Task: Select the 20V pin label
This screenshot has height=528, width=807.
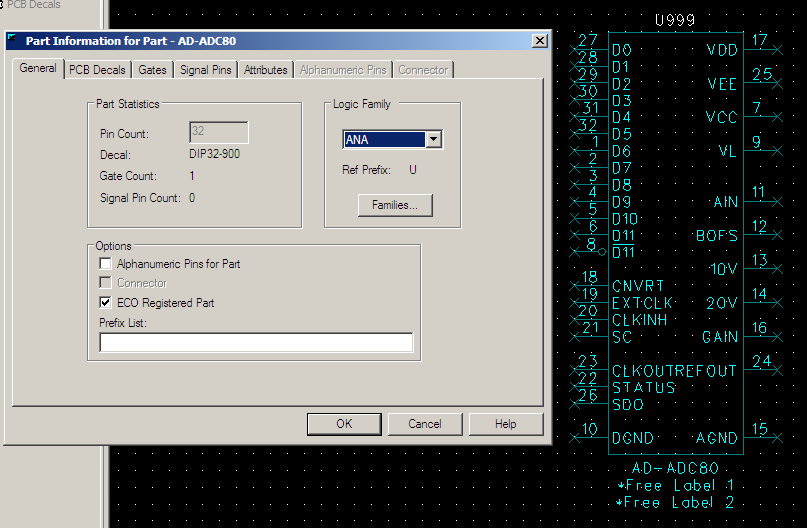Action: coord(722,303)
